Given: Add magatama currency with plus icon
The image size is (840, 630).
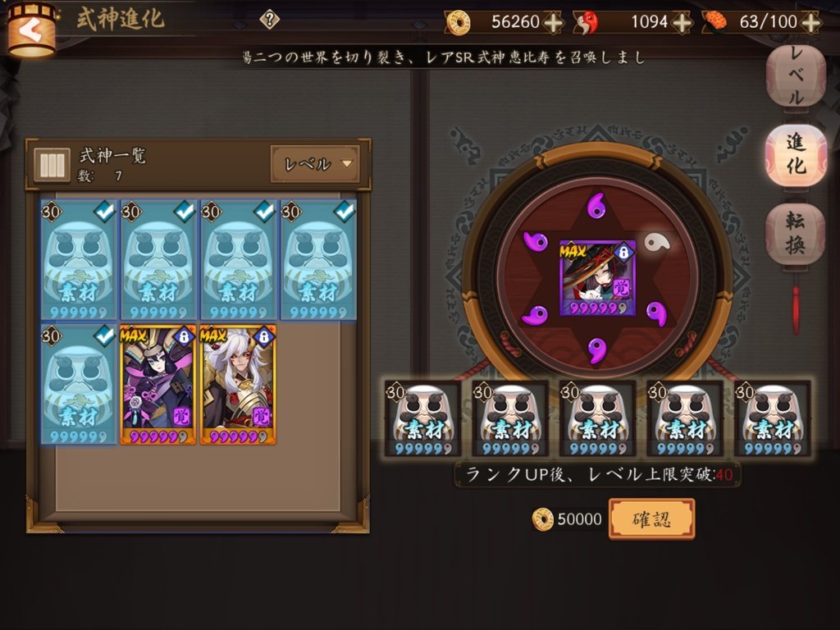Looking at the screenshot, I should [682, 22].
